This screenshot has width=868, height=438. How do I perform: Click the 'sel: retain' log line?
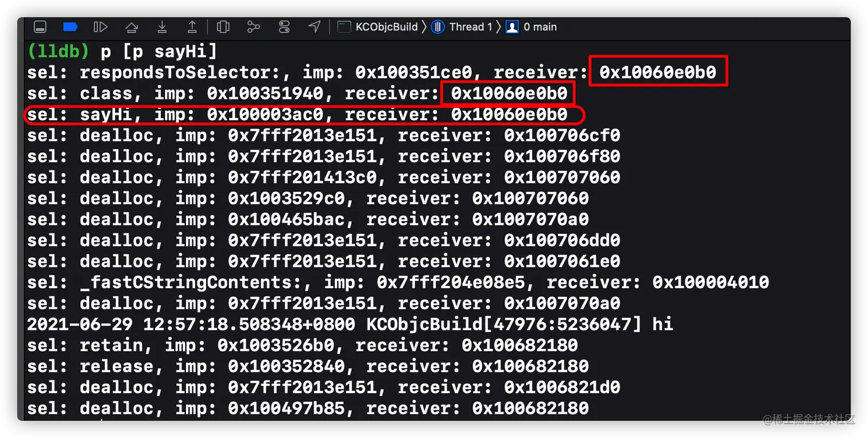(303, 345)
